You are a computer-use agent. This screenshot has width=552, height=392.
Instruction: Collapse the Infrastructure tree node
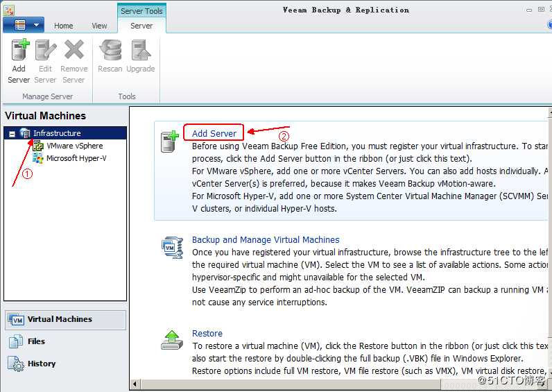(12, 133)
